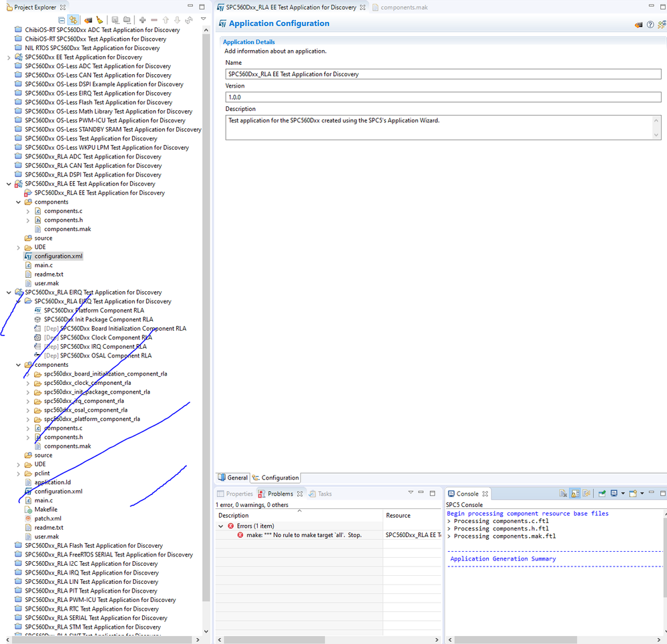
Task: Click Pin Console icon
Action: click(x=602, y=493)
